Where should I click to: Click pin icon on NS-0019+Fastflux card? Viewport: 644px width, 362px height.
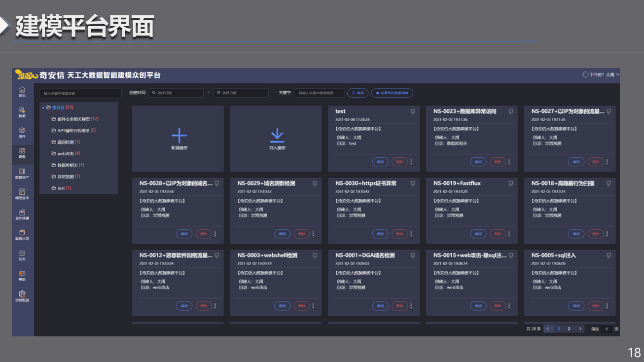coord(511,183)
